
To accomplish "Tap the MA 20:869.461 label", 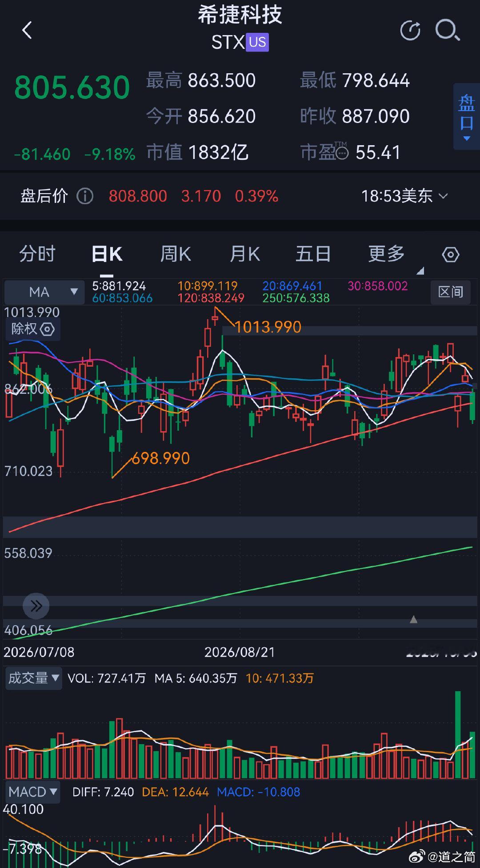I will click(292, 286).
